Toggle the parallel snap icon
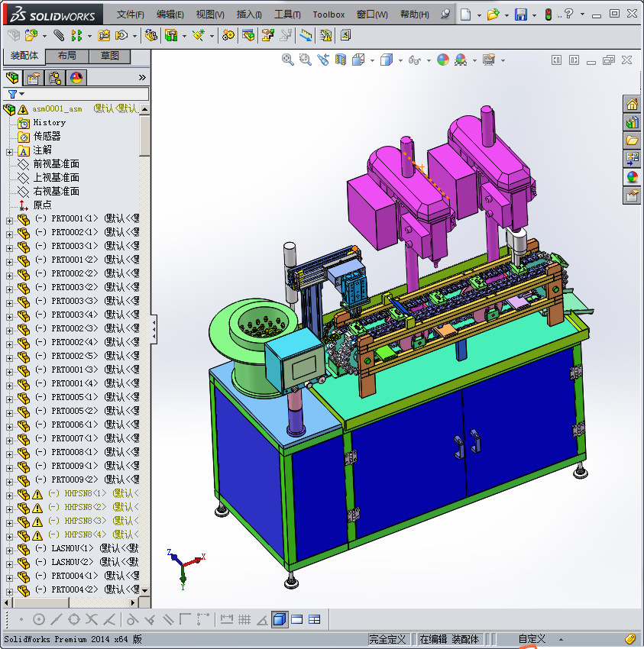Viewport: 644px width, 649px height. click(168, 620)
